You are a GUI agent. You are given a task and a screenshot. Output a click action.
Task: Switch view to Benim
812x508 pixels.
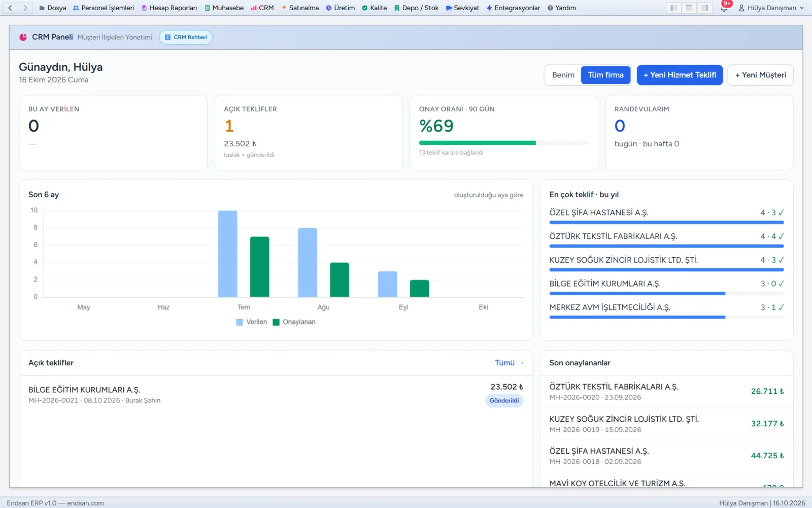(563, 75)
